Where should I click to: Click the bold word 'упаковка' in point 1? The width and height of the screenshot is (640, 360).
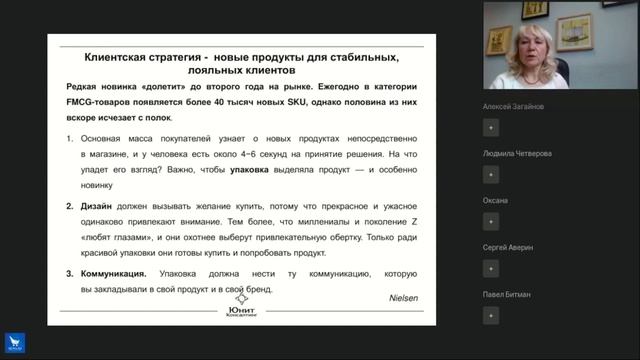tap(249, 170)
